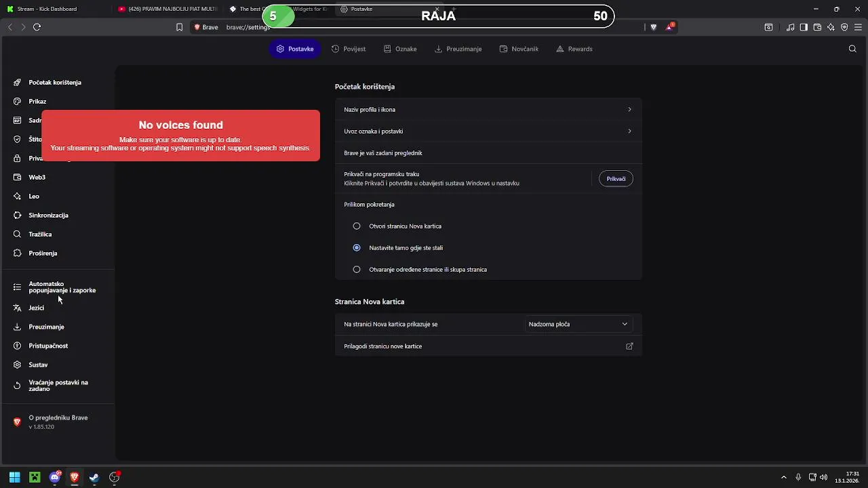
Task: Open the Leo AI sparkle icon
Action: [831, 27]
